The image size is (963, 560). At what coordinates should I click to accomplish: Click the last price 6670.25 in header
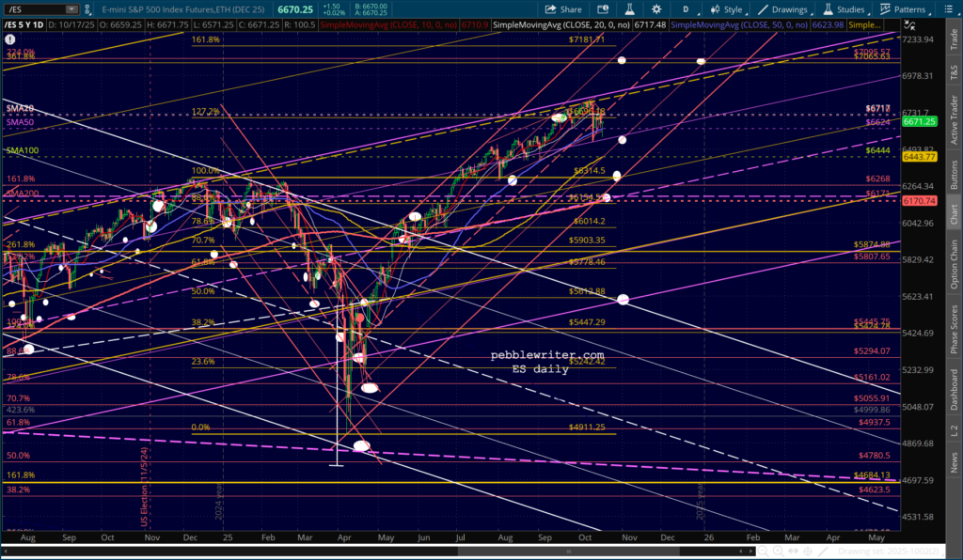(295, 9)
